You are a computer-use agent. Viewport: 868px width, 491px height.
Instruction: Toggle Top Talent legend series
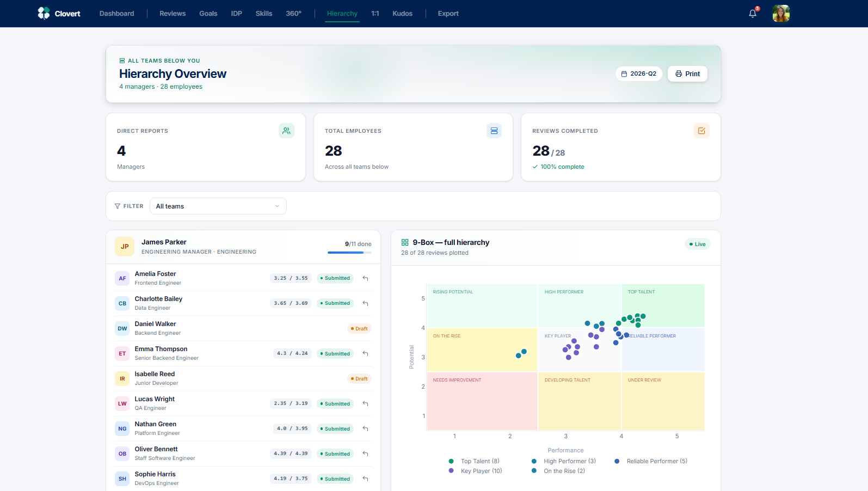(x=474, y=461)
